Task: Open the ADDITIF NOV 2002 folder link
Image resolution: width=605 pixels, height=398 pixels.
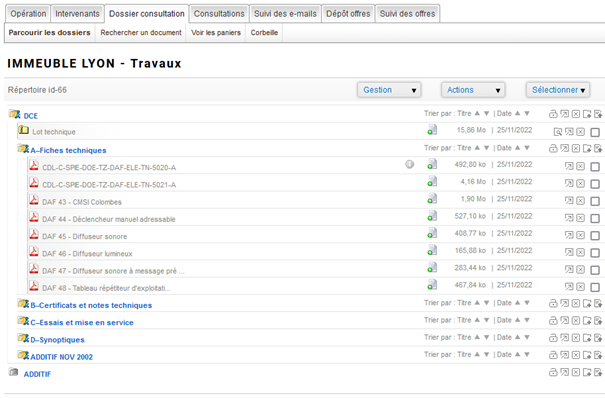Action: pyautogui.click(x=62, y=357)
